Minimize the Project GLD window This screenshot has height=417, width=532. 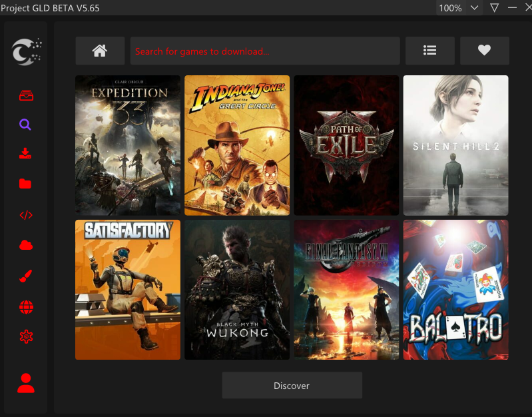pyautogui.click(x=512, y=8)
